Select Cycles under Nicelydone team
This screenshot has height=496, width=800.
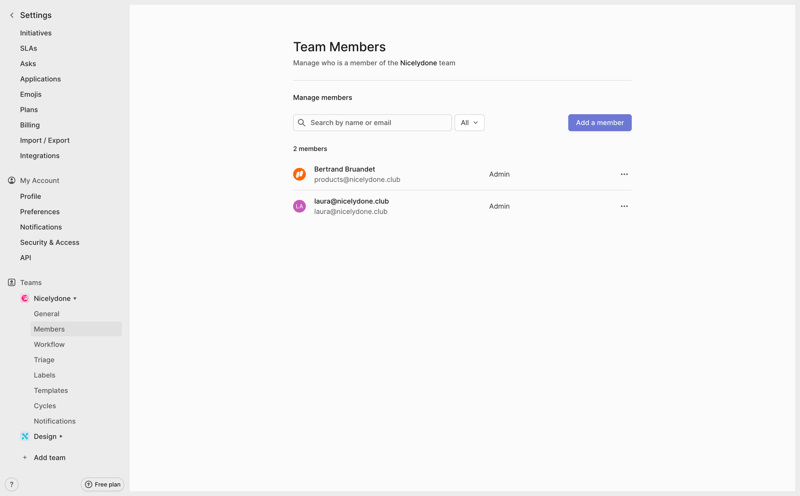coord(45,406)
